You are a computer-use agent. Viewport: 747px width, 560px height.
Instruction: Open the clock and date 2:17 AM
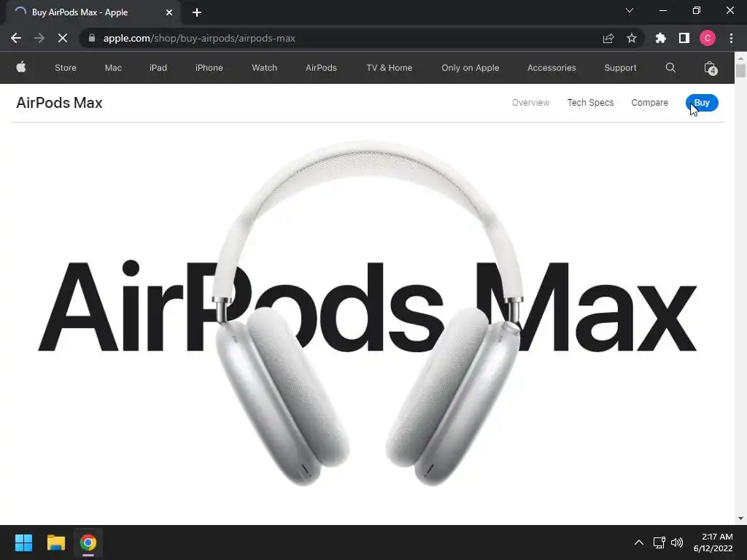[x=713, y=542]
